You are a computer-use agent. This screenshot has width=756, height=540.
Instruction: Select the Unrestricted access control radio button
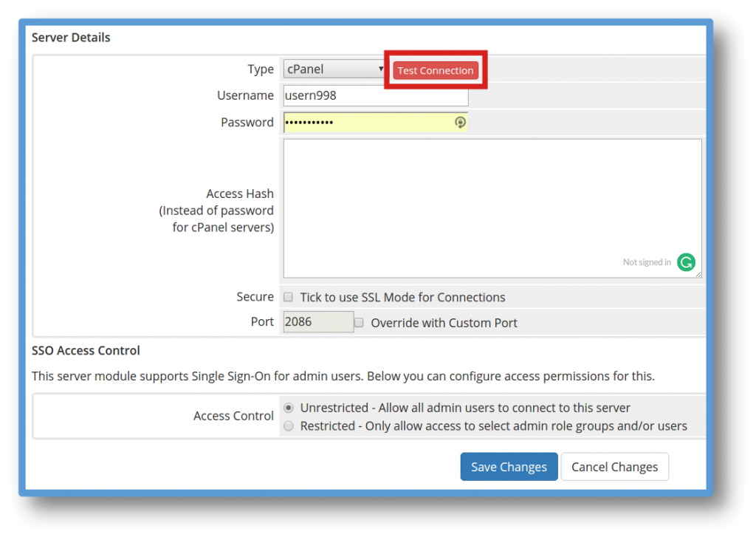(289, 408)
